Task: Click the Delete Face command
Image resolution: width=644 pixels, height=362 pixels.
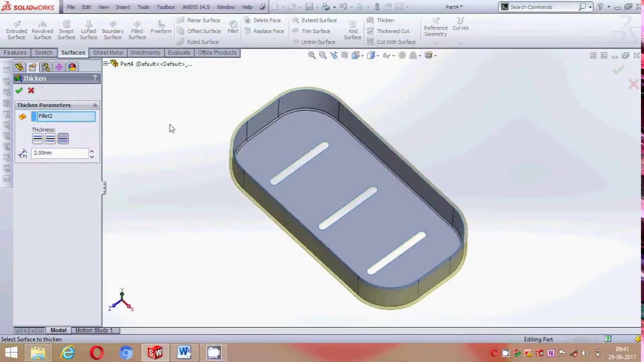Action: click(x=262, y=20)
